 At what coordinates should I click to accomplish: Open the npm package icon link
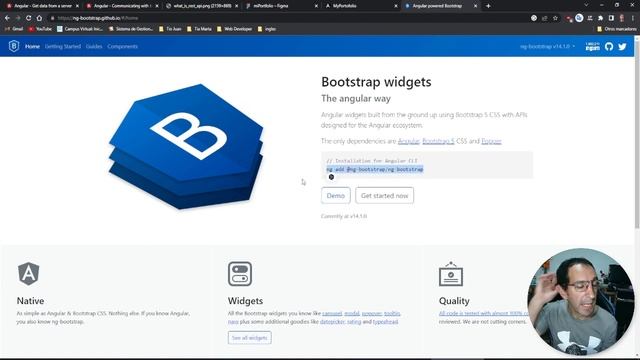point(592,47)
